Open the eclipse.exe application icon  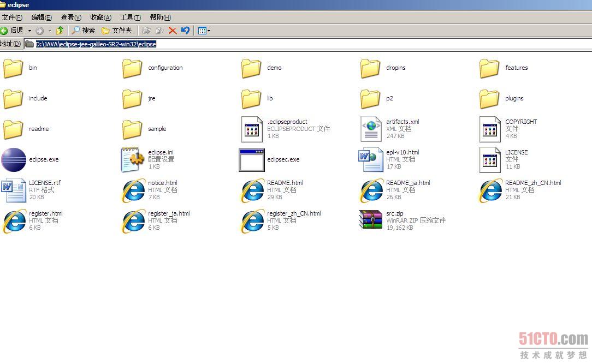coord(14,160)
